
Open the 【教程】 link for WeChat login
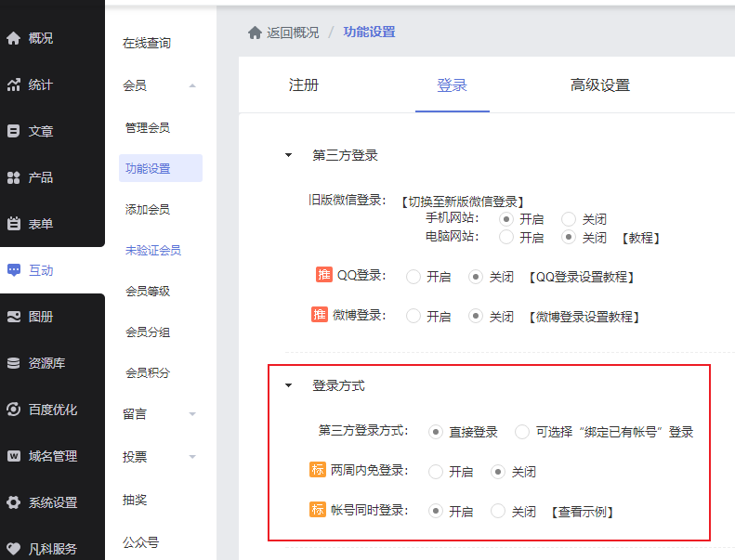click(x=641, y=238)
